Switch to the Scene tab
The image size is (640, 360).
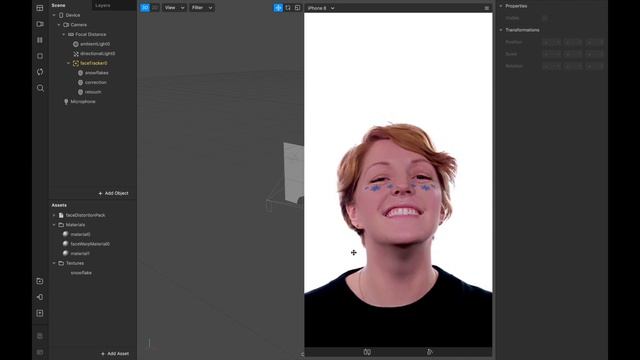(58, 5)
